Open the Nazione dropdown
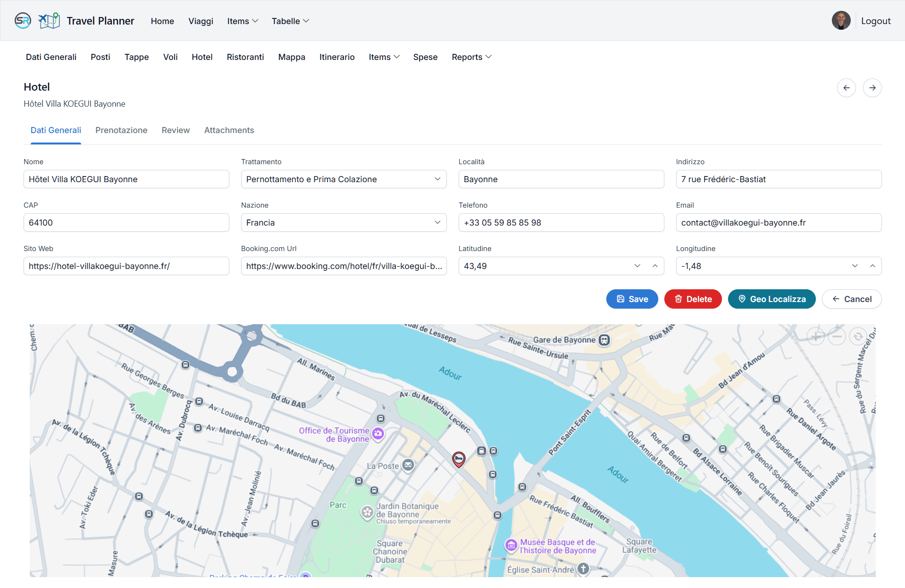905x588 pixels. point(344,223)
